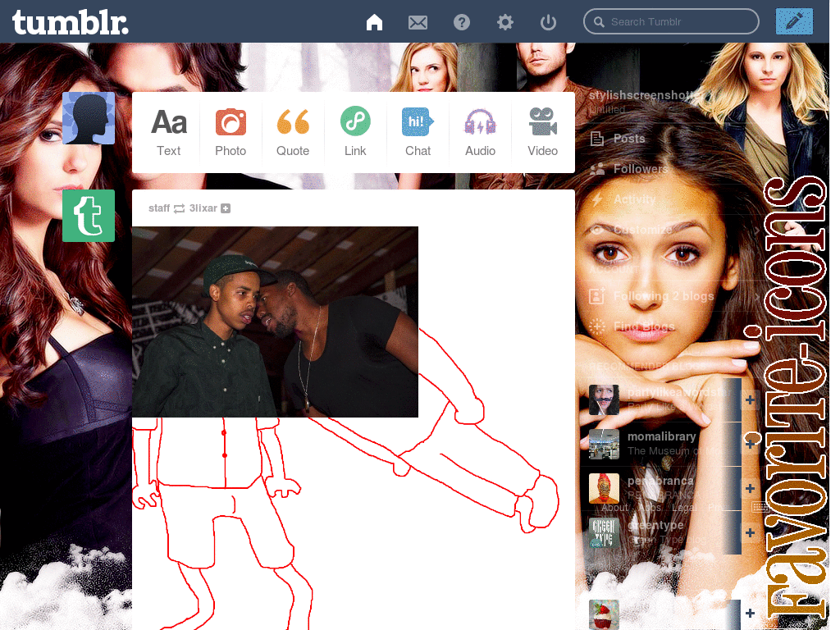Open the momalibrary blog link
This screenshot has height=630, width=840.
662,436
